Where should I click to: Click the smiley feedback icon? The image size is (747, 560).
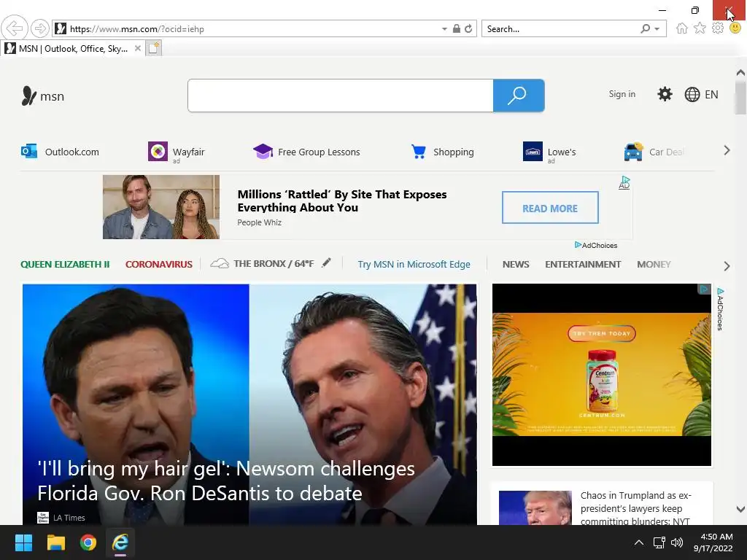pos(735,28)
